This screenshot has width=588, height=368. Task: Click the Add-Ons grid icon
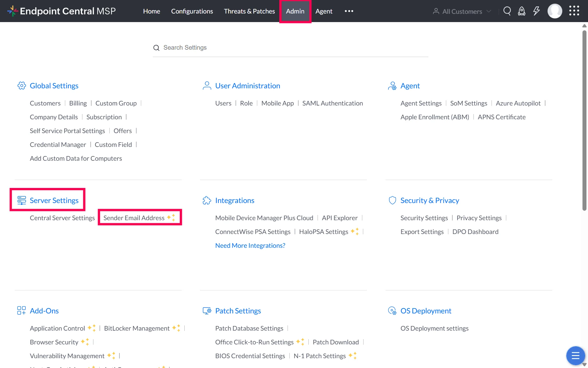pyautogui.click(x=22, y=311)
